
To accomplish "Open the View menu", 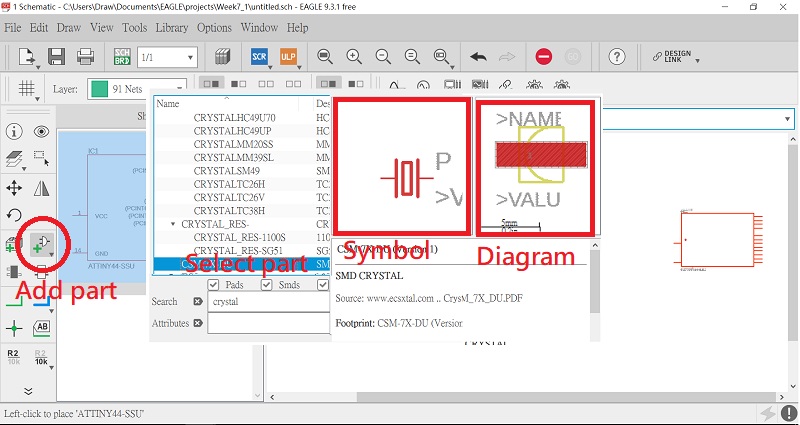I will pyautogui.click(x=102, y=28).
